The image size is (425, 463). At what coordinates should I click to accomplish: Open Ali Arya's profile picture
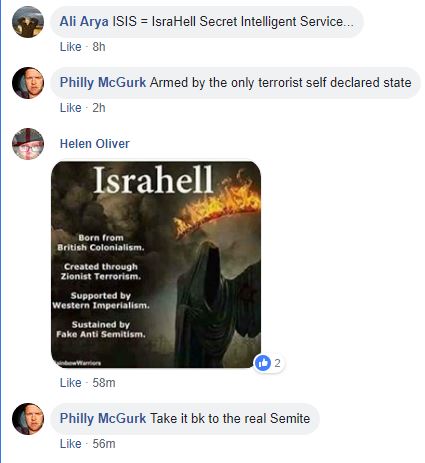coord(28,22)
